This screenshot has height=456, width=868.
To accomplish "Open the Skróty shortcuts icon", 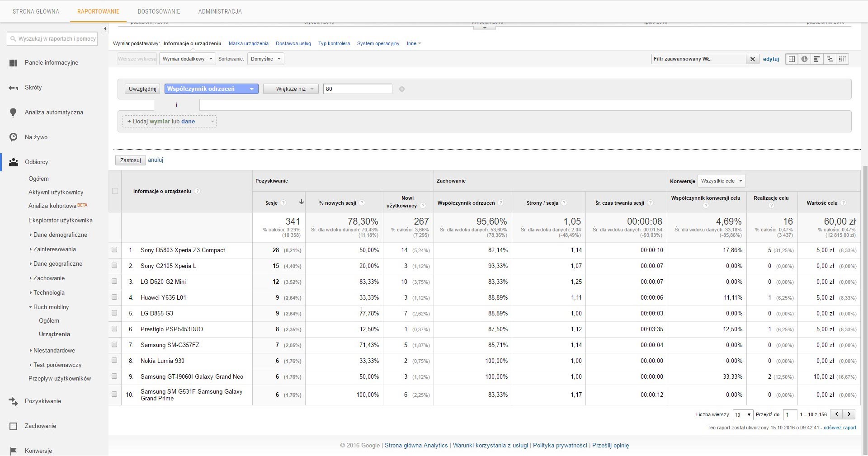I will point(13,88).
